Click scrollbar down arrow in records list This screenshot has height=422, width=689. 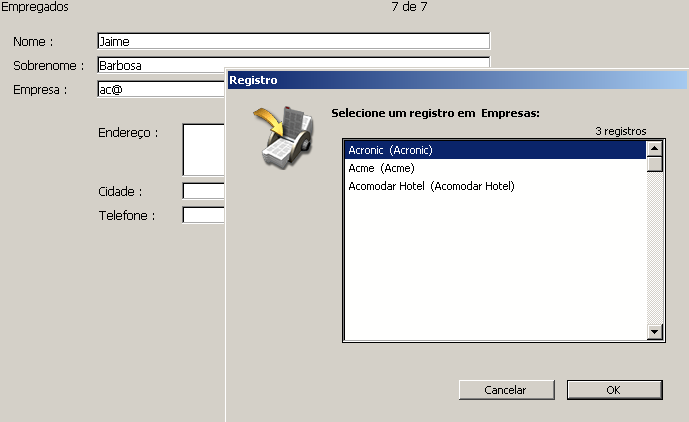coord(655,332)
